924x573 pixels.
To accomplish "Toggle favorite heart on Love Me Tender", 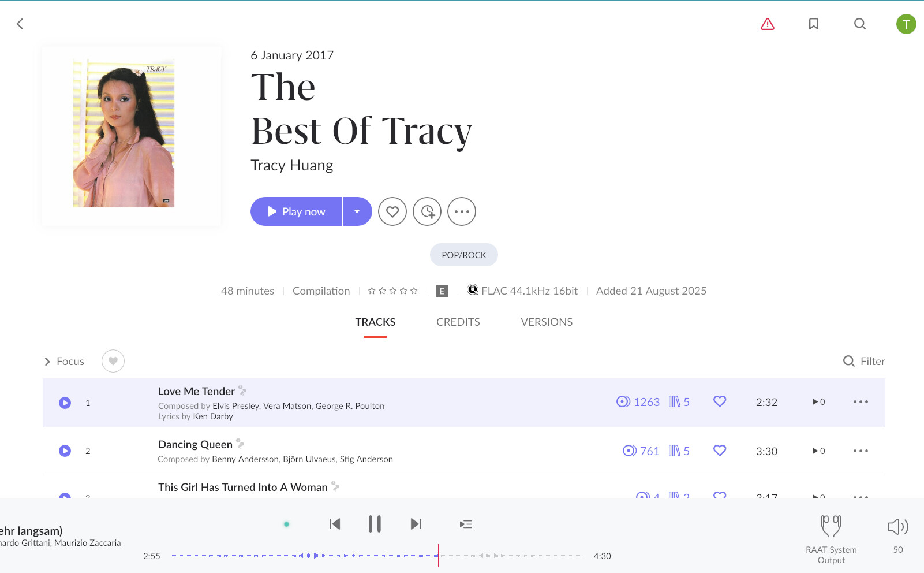I will point(719,402).
